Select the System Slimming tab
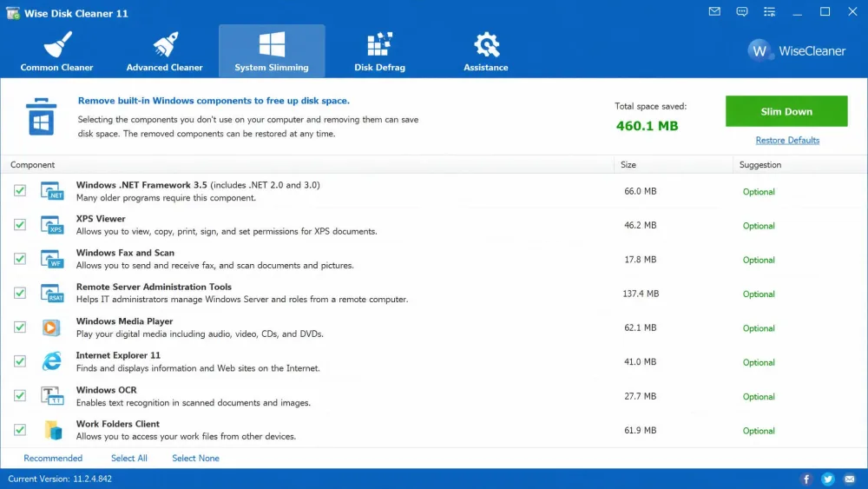Image resolution: width=868 pixels, height=489 pixels. (x=272, y=51)
